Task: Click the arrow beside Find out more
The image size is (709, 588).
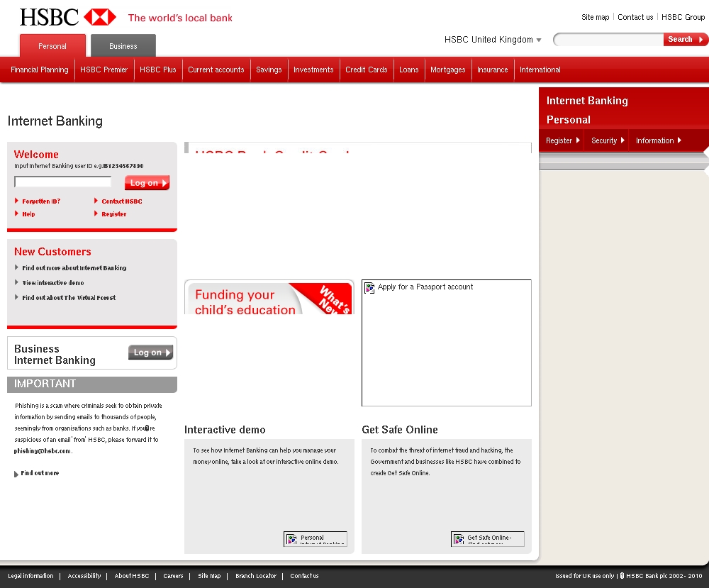Action: pos(16,474)
